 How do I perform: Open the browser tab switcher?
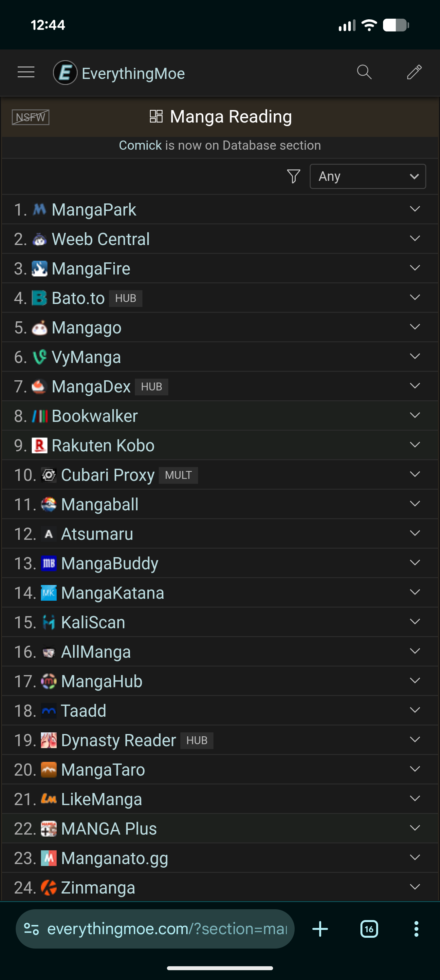coord(369,929)
